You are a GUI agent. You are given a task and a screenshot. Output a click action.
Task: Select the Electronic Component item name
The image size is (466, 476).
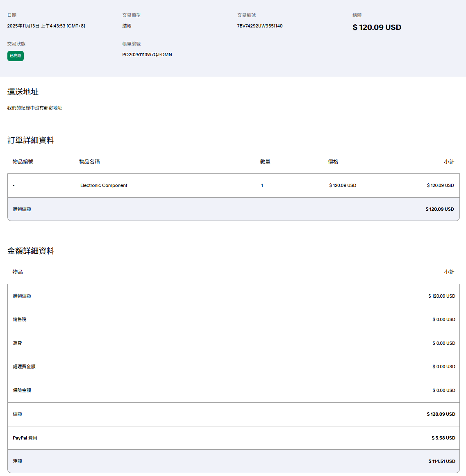104,185
